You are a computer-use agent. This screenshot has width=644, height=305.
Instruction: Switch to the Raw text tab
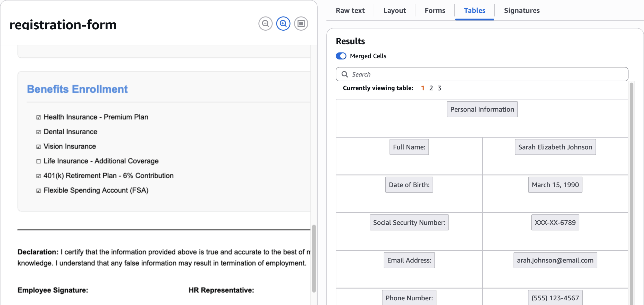(350, 11)
